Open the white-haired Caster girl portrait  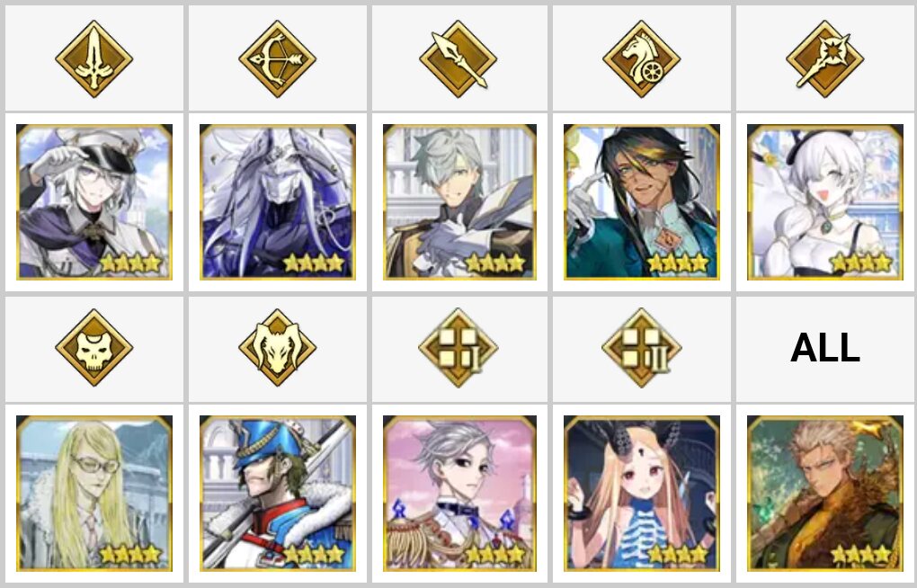pyautogui.click(x=825, y=201)
